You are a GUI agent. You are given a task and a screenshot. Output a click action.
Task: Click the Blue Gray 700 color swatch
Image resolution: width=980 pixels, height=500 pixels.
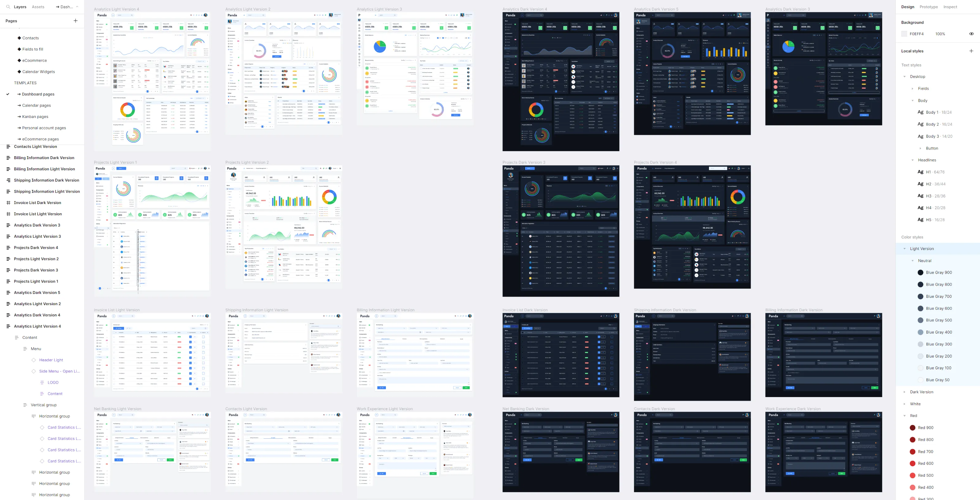[920, 296]
